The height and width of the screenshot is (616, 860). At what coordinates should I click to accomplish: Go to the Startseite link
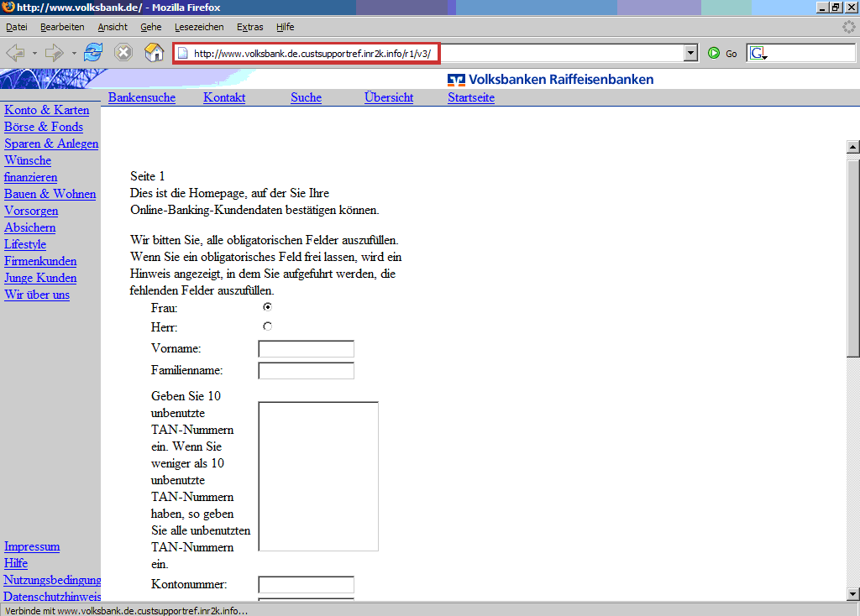(x=471, y=97)
